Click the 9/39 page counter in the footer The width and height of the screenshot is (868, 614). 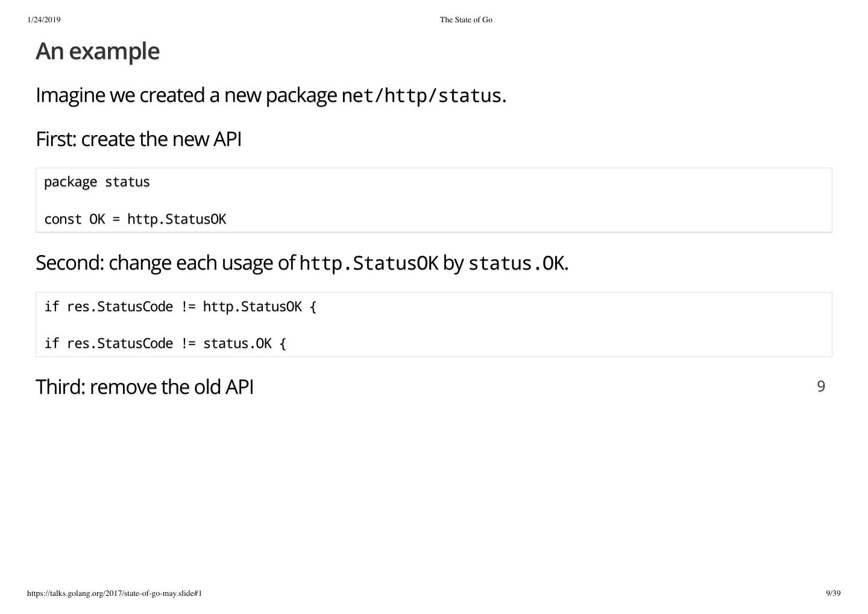click(x=833, y=593)
